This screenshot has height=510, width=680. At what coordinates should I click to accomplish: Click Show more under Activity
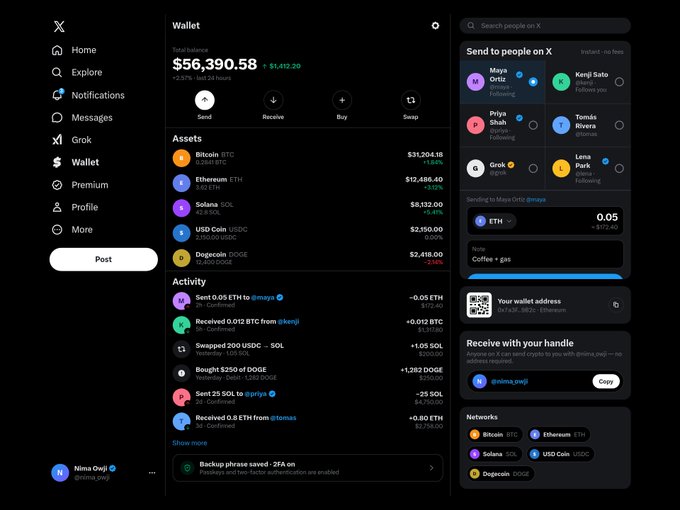(190, 443)
